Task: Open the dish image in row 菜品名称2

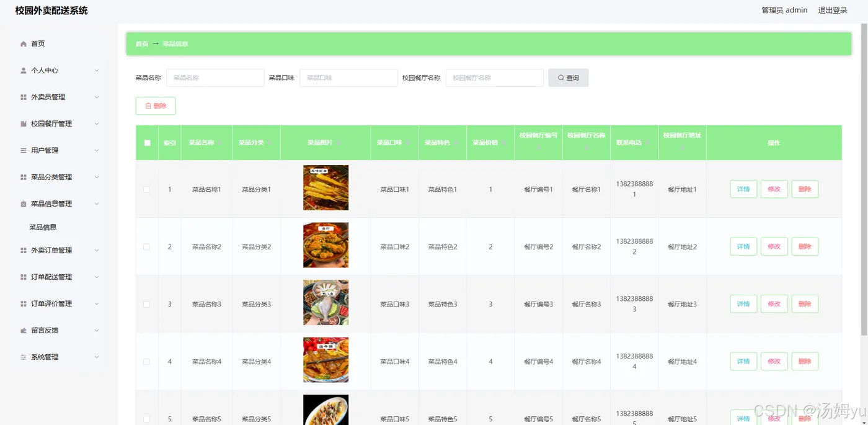Action: [x=325, y=245]
